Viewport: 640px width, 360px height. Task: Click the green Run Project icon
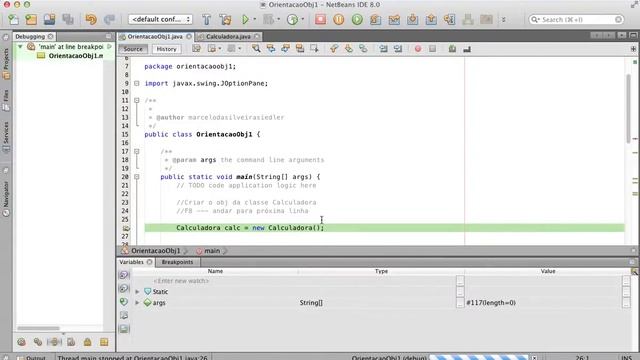click(x=245, y=19)
